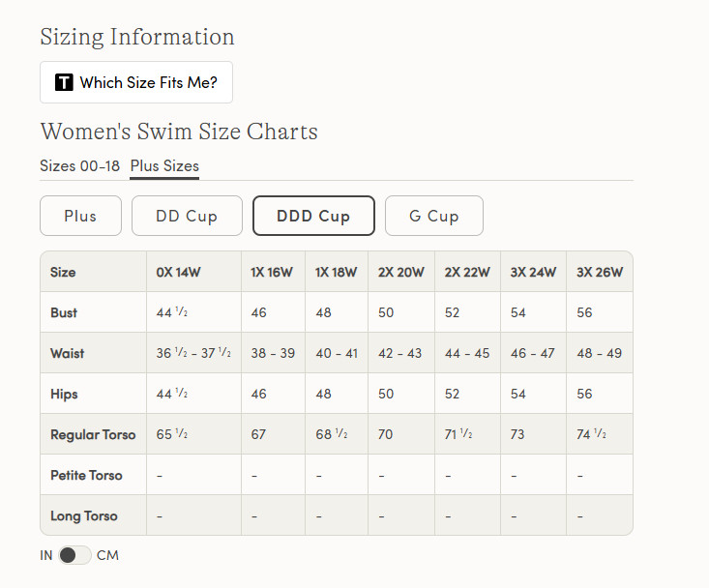Select the DD Cup chart option
Viewport: 709px width, 588px height.
tap(187, 216)
